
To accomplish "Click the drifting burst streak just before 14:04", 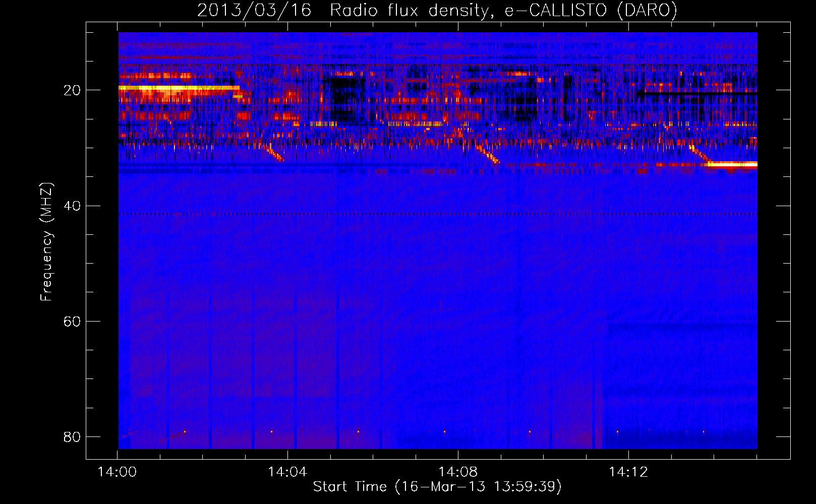I will coord(275,153).
